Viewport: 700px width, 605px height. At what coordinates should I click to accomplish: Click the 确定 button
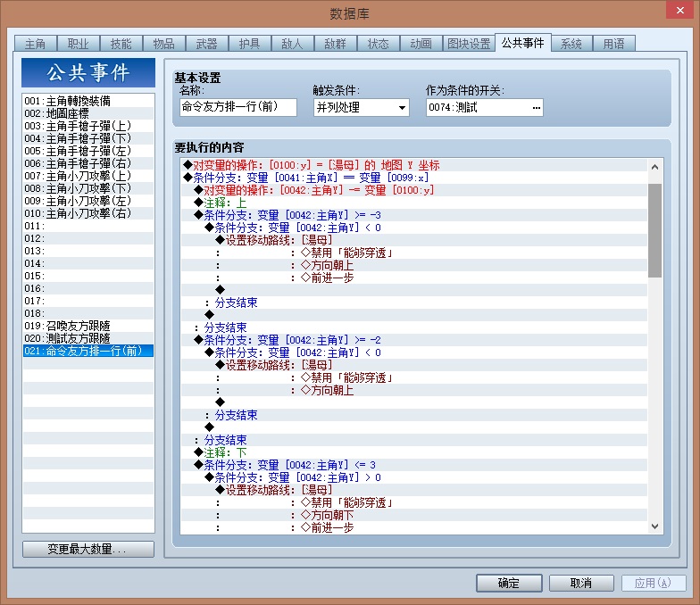pos(509,583)
